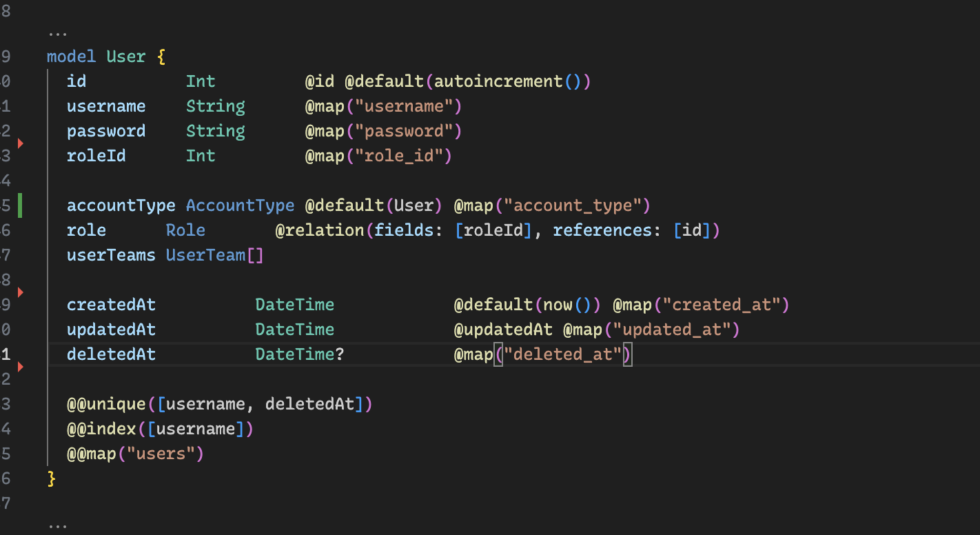980x535 pixels.
Task: Click @default on the createdAt row
Action: (x=493, y=305)
